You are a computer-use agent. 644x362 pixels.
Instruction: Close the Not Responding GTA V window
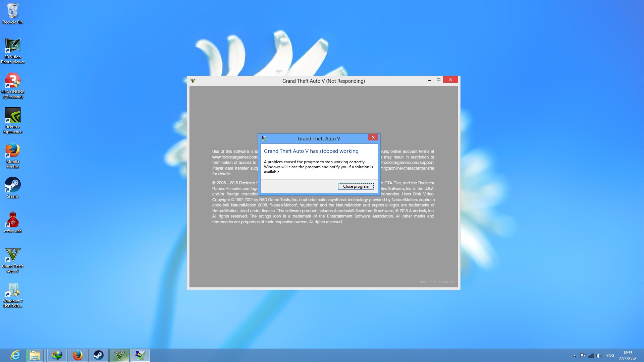[450, 80]
